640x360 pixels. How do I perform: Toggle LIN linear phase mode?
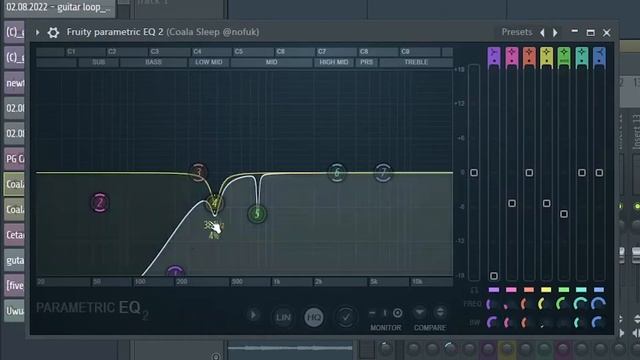[x=283, y=317]
